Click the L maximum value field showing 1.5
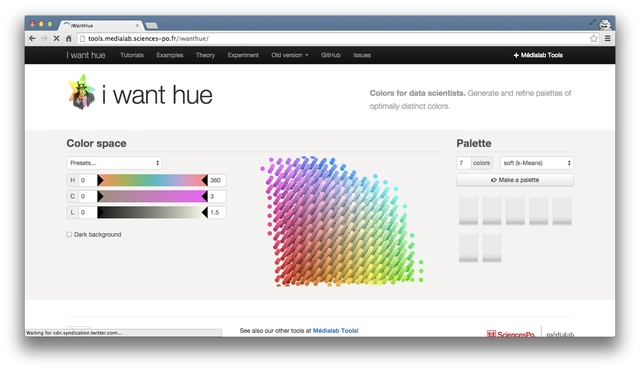 [217, 212]
